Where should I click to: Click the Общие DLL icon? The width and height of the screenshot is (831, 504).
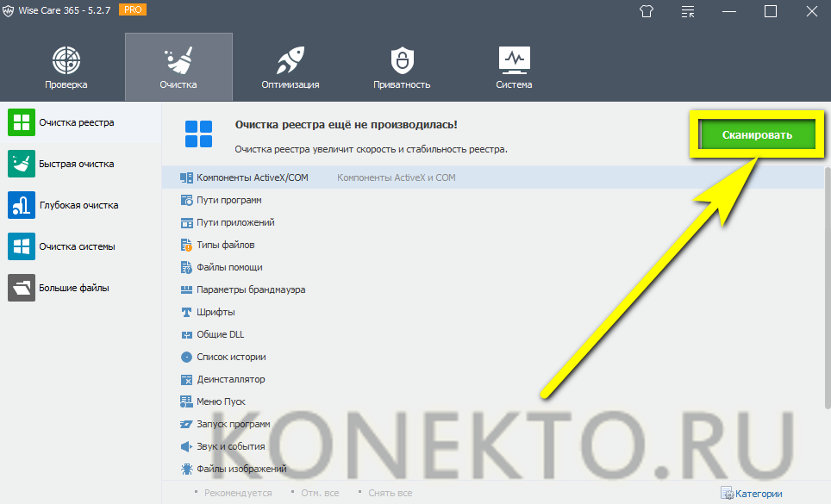pos(186,334)
